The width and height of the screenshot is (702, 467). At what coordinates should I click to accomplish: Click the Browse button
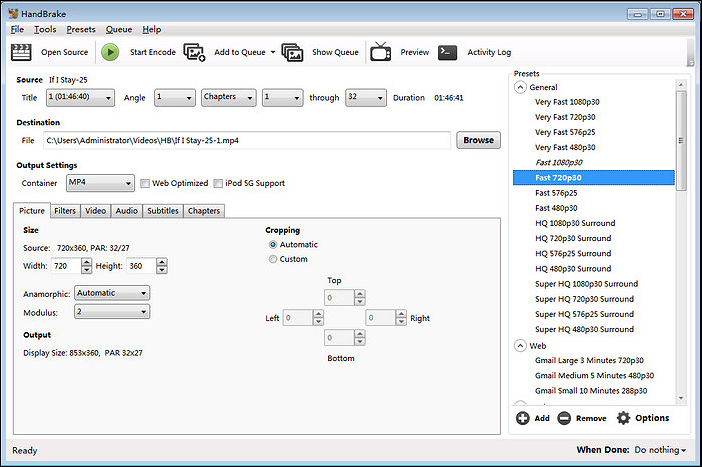click(x=478, y=140)
